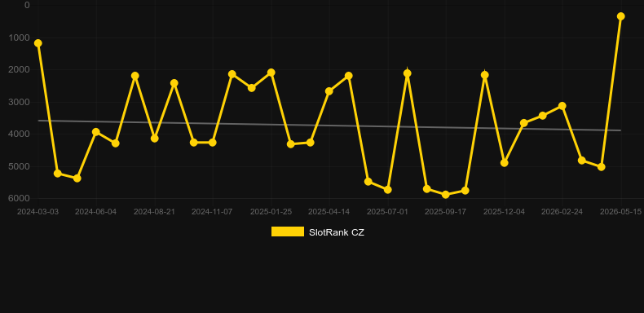Screen dimensions: 644x313
Task: Click the 4000 y-axis label
Action: pyautogui.click(x=20, y=134)
